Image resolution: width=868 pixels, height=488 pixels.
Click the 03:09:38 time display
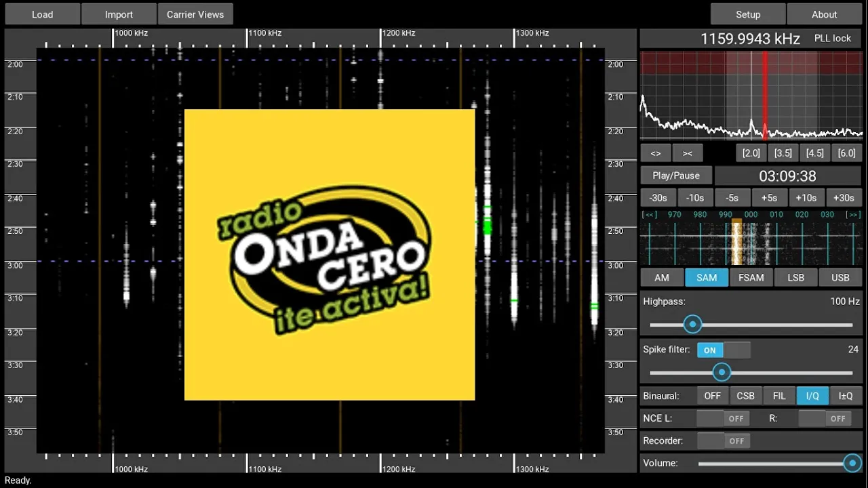[787, 176]
